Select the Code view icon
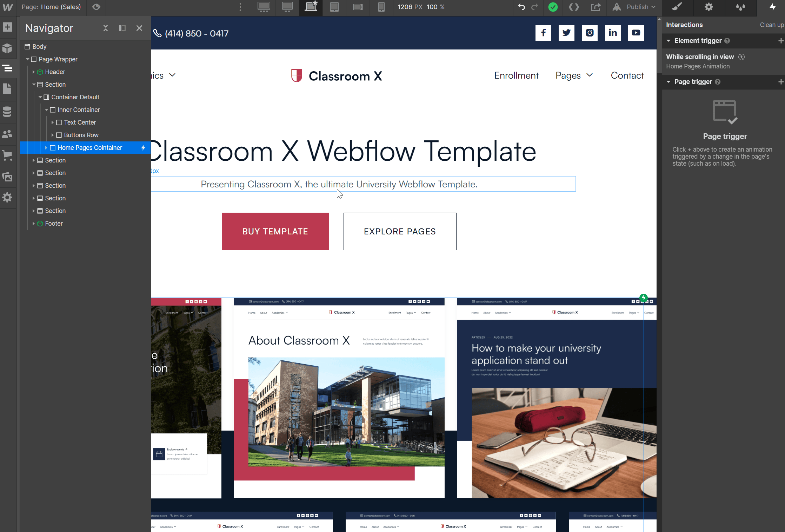 click(x=574, y=7)
